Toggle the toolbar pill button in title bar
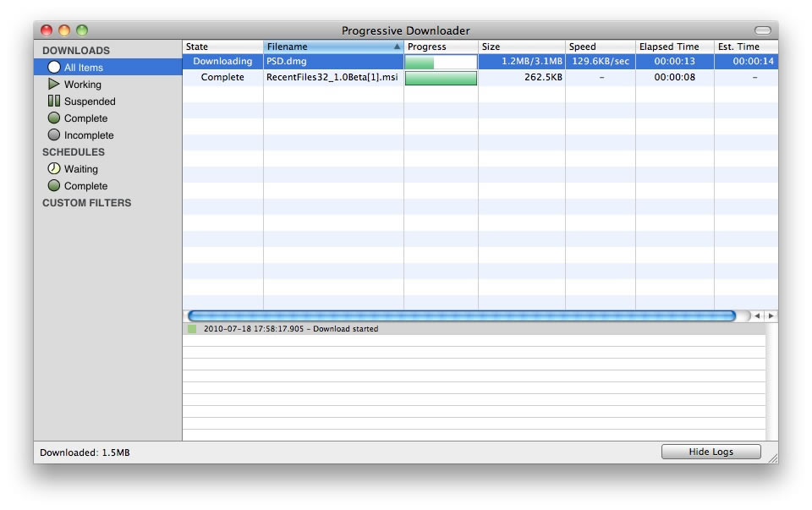The image size is (812, 510). coord(762,30)
